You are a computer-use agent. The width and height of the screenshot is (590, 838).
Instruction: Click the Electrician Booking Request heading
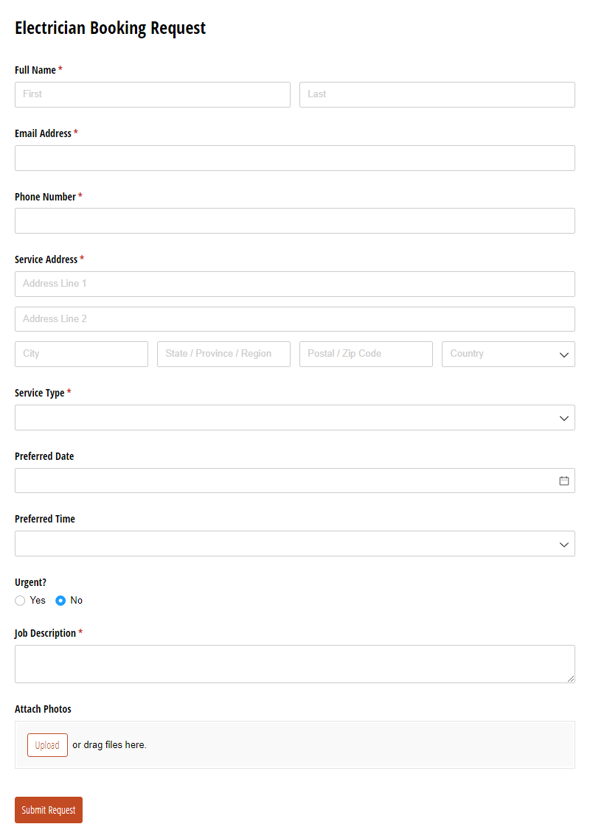coord(110,28)
